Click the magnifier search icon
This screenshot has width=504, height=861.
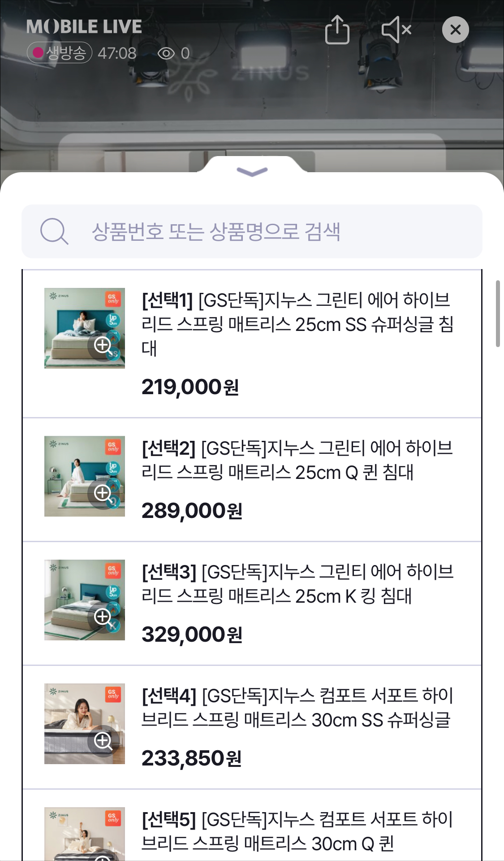54,231
